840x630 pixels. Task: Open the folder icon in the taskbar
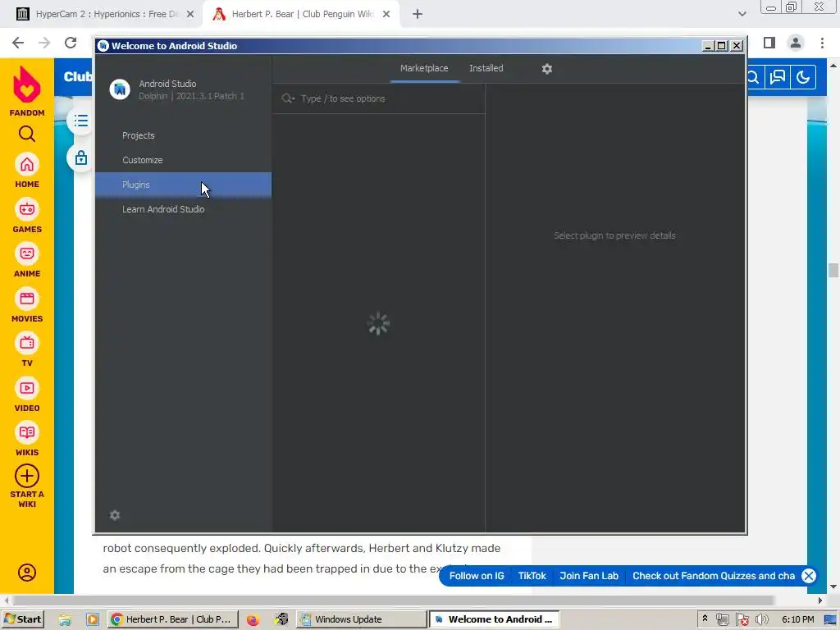(65, 620)
